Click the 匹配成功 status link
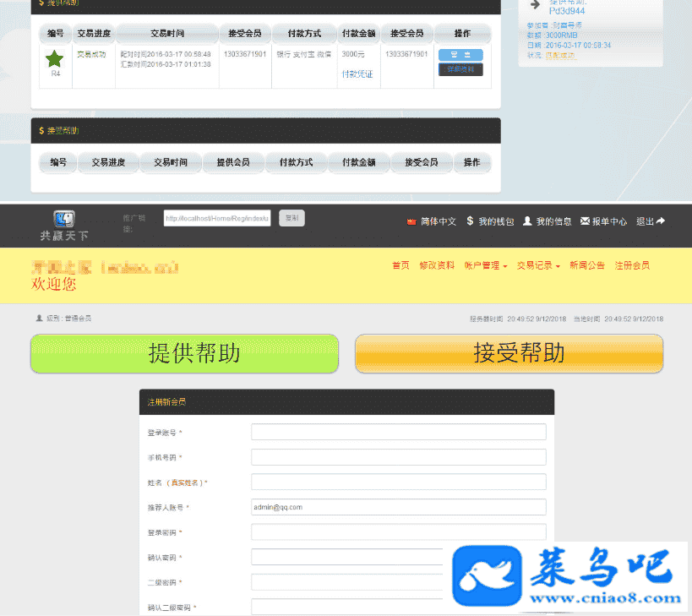692x616 pixels. tap(560, 56)
